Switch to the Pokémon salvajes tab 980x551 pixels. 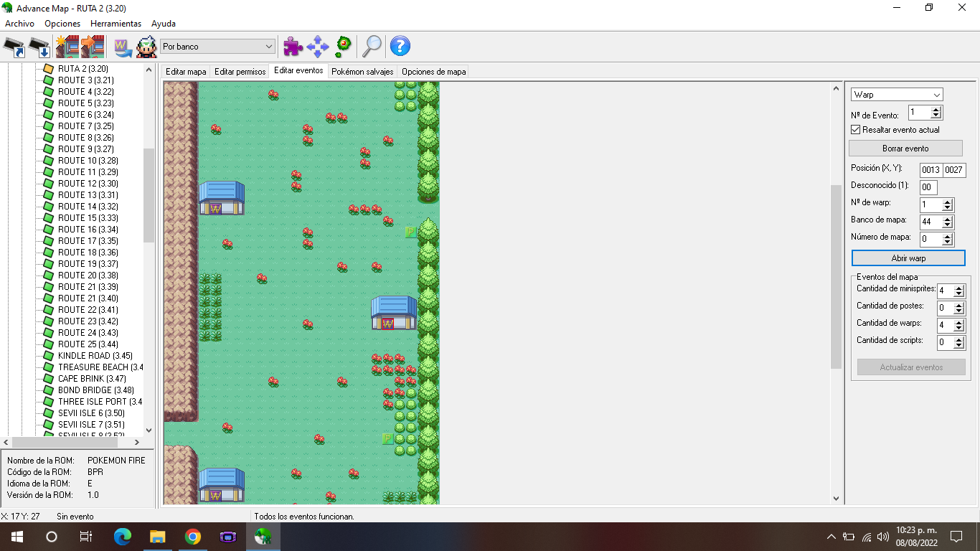362,72
